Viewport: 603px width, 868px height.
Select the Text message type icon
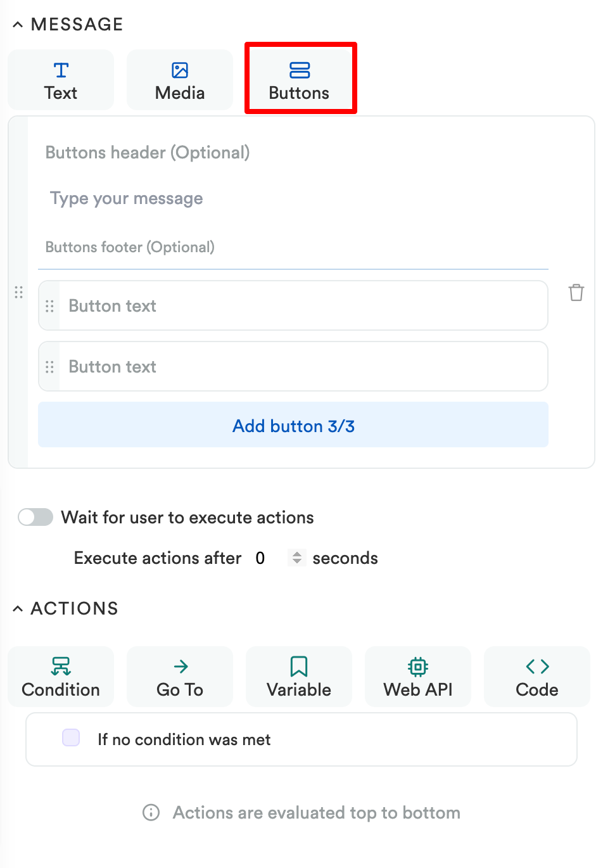click(x=61, y=70)
